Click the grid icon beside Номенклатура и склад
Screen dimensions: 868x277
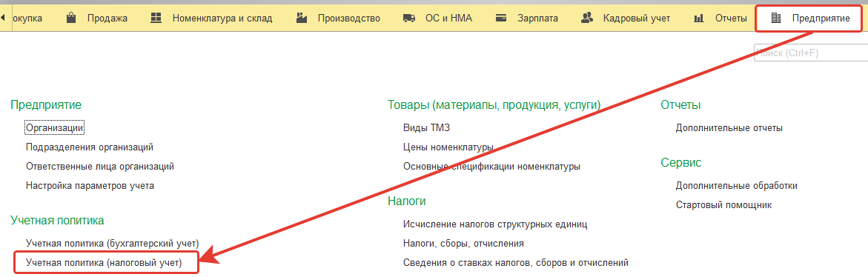coord(156,18)
